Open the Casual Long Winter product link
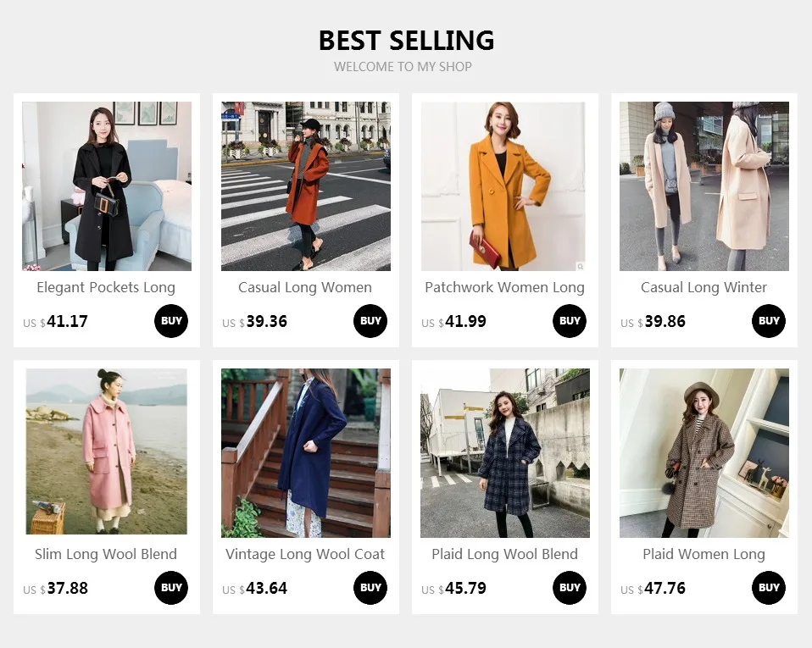 (x=704, y=287)
